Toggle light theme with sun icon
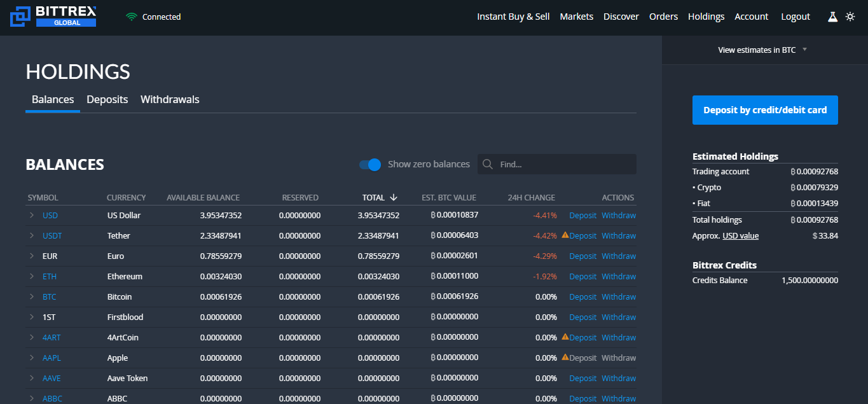This screenshot has width=868, height=404. pyautogui.click(x=850, y=17)
